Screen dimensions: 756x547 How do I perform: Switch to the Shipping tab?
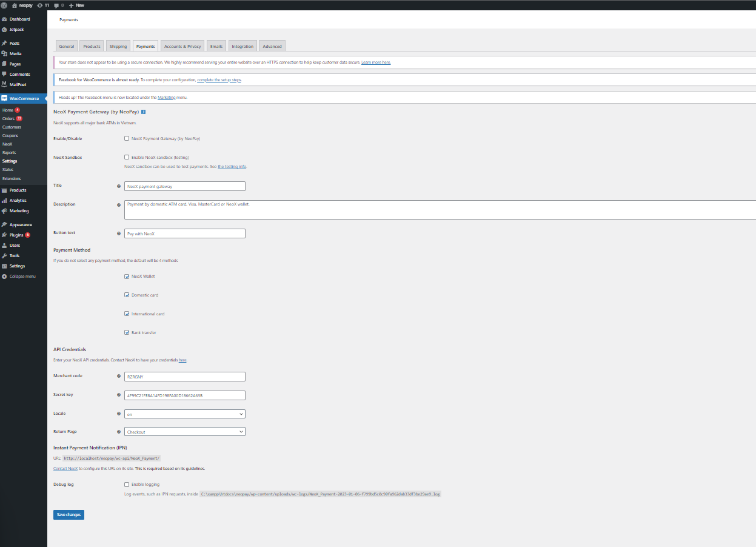[x=118, y=46]
